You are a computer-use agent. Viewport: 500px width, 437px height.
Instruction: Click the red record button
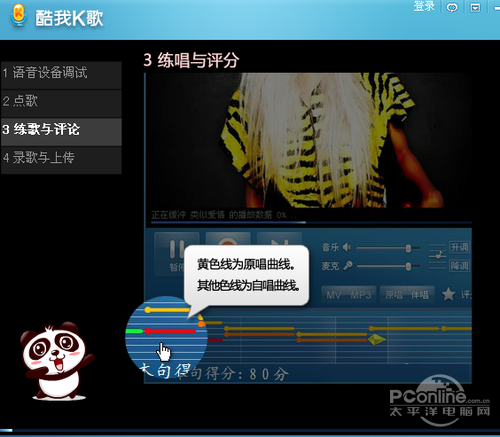(228, 240)
